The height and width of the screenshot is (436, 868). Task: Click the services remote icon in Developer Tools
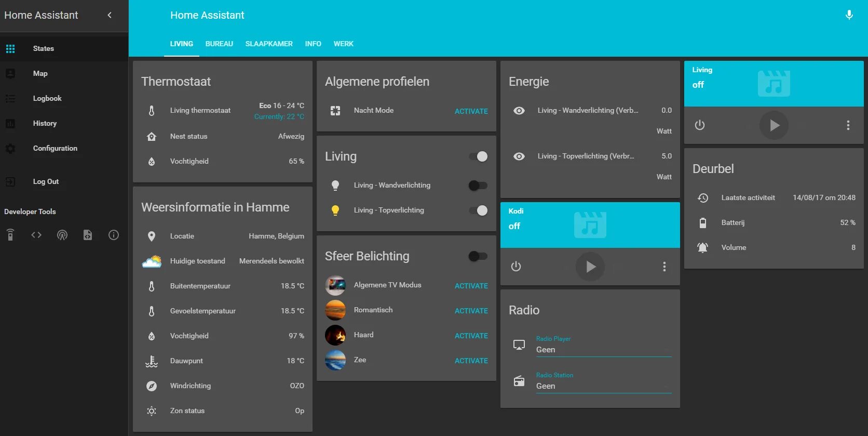(10, 235)
